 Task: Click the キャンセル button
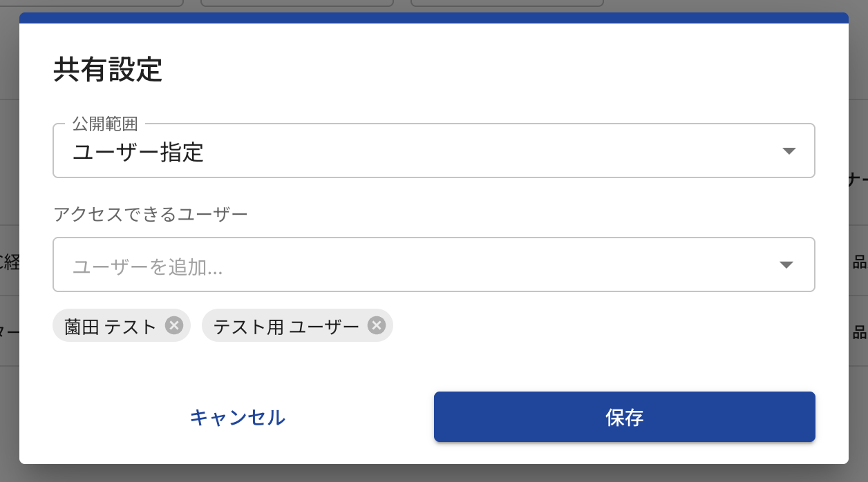pyautogui.click(x=237, y=417)
